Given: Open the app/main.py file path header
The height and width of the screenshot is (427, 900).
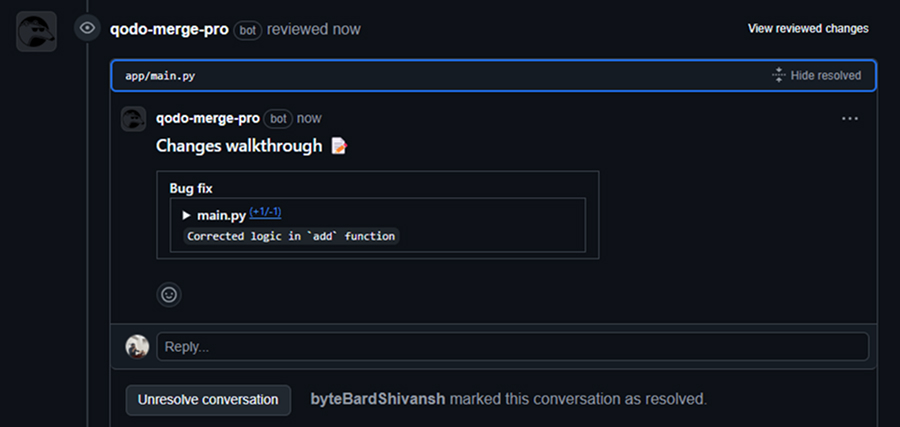Looking at the screenshot, I should (x=160, y=76).
